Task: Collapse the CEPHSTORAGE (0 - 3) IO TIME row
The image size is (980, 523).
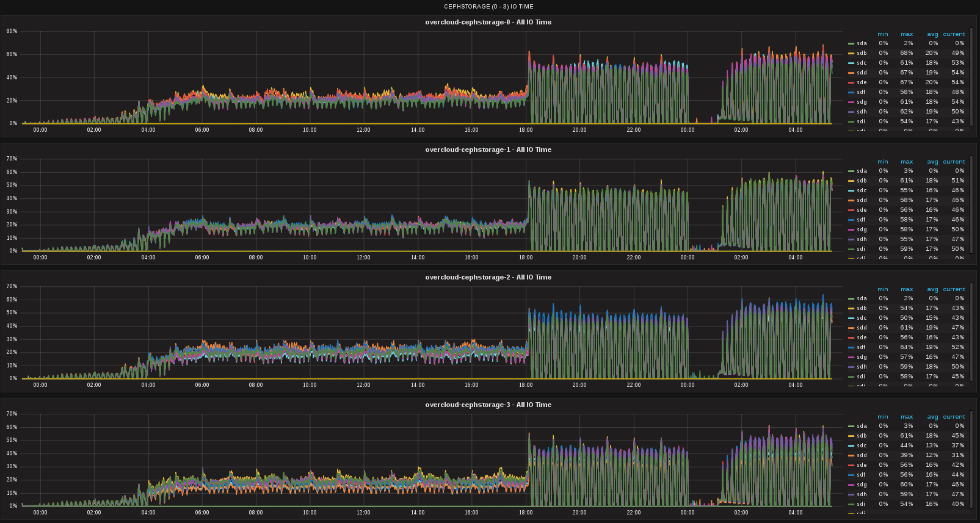Action: click(488, 6)
